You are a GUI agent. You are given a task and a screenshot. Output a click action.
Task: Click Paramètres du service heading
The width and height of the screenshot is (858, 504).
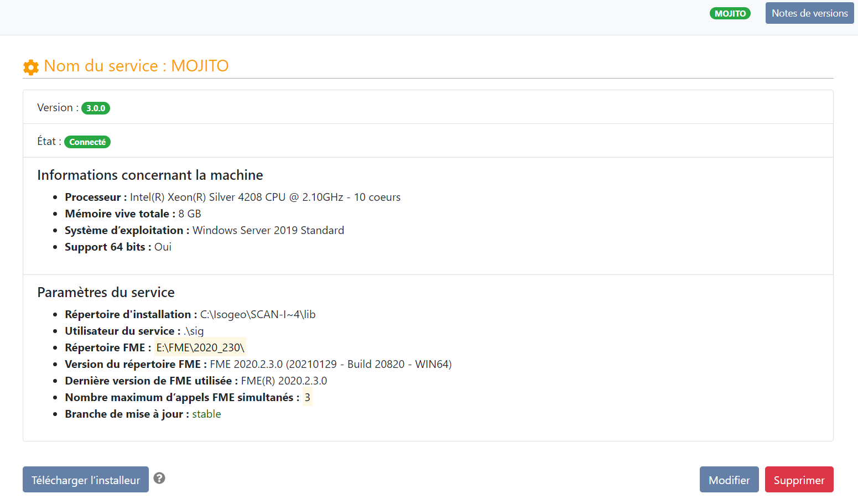[106, 292]
